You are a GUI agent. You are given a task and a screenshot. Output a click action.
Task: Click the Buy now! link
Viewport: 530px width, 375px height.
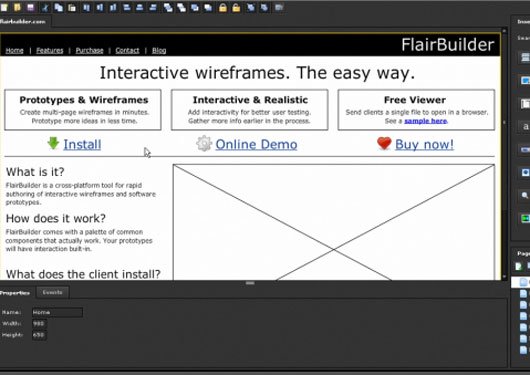click(424, 144)
